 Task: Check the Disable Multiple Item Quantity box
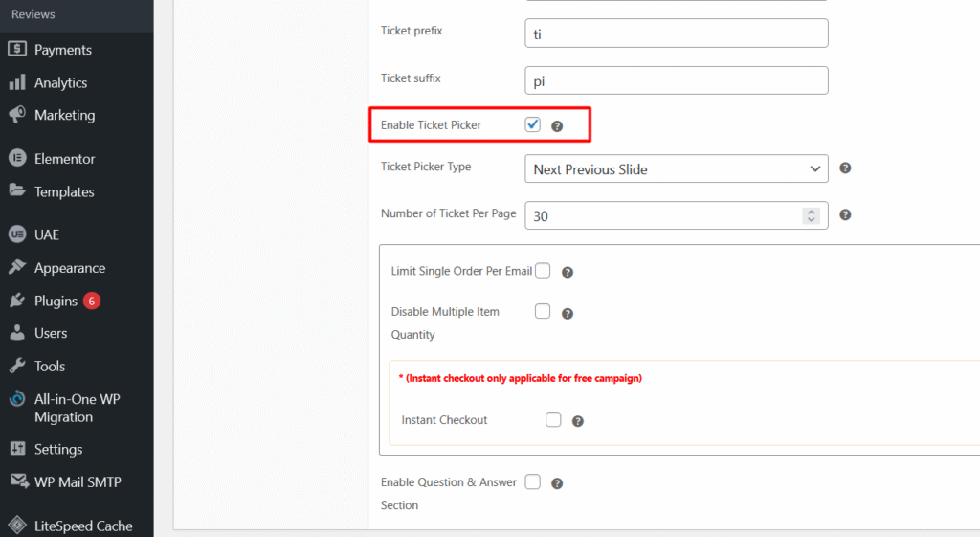click(543, 311)
